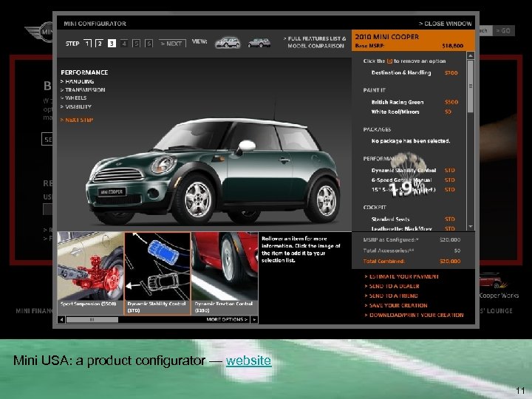Screen dimensions: 532x399
Task: Select the front three-quarter car view icon
Action: (228, 43)
